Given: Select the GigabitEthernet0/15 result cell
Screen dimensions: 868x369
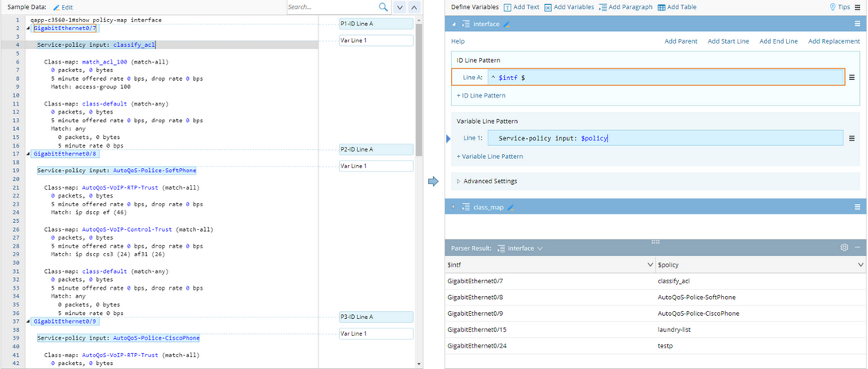Looking at the screenshot, I should [x=550, y=330].
